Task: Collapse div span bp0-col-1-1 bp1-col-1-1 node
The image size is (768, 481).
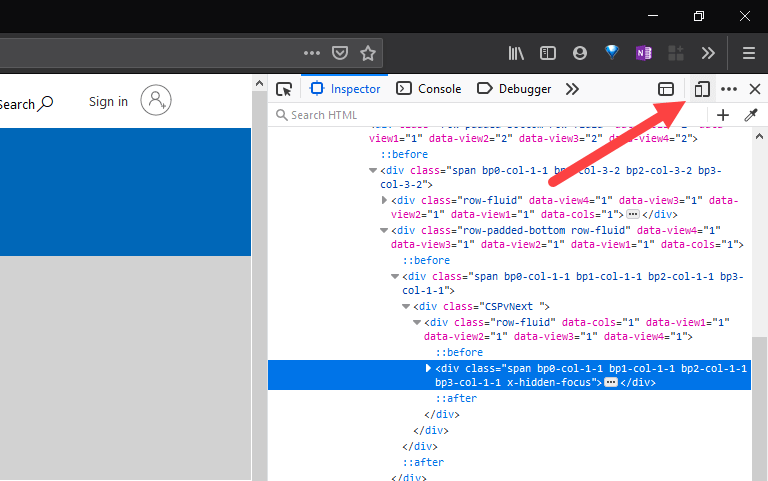Action: (395, 276)
